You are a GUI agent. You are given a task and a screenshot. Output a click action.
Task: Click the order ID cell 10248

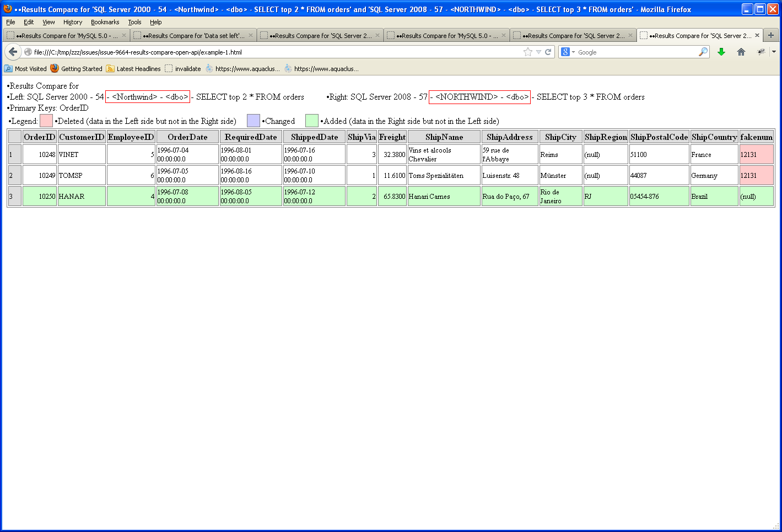pyautogui.click(x=40, y=155)
